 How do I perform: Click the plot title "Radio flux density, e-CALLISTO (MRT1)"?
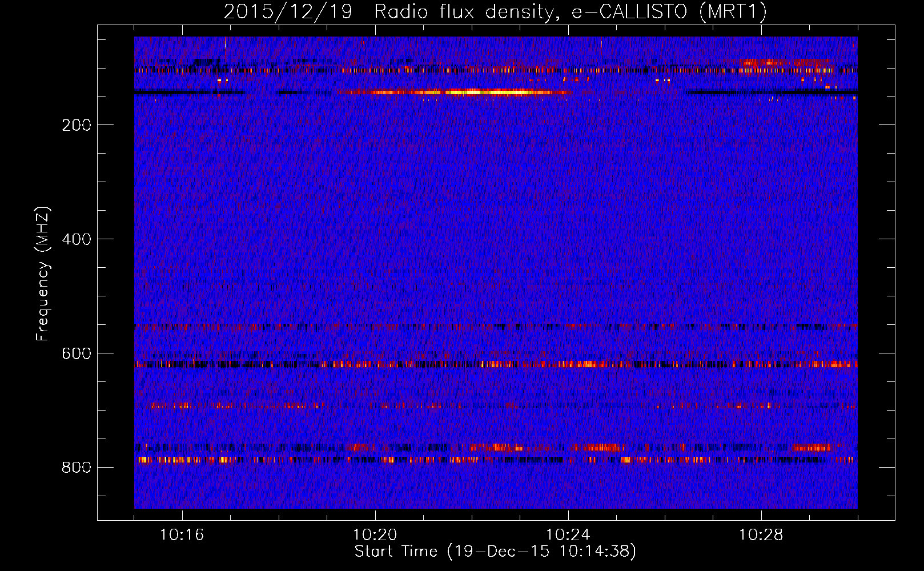[x=571, y=12]
